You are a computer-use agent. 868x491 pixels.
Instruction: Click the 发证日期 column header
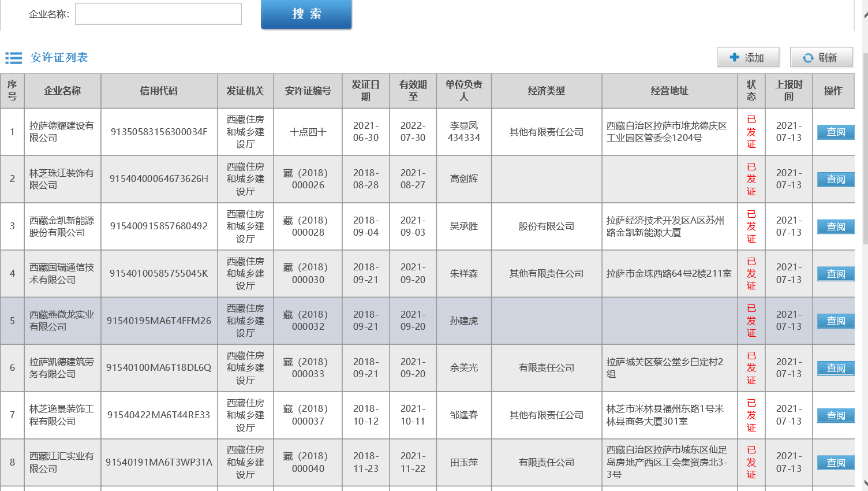(365, 91)
